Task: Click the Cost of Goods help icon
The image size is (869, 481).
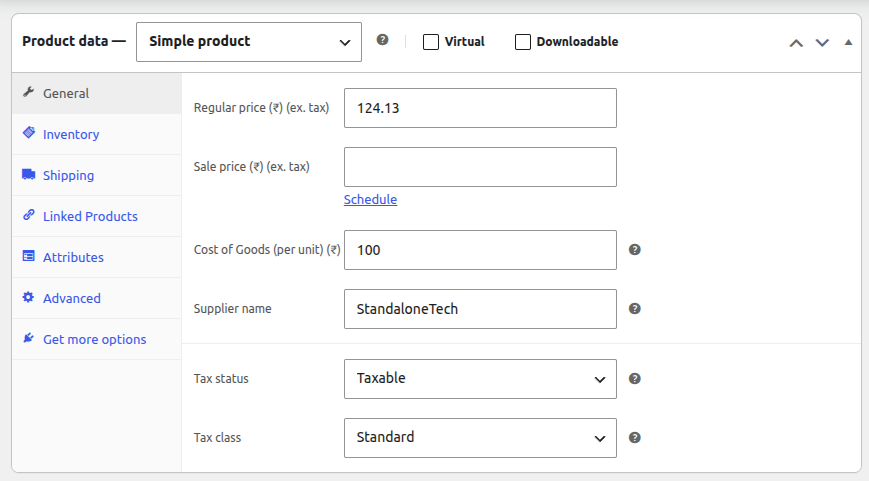Action: coord(635,250)
